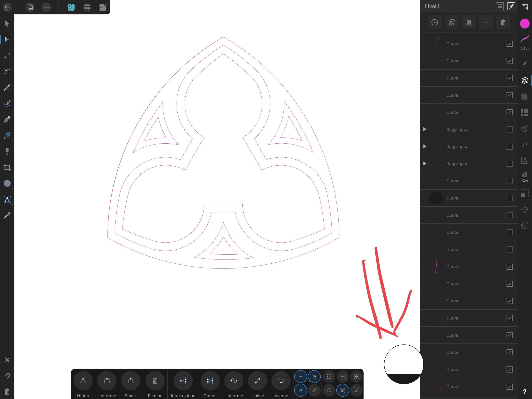This screenshot has height=399, width=532.
Task: Pin the Livelli panel
Action: pos(511,6)
